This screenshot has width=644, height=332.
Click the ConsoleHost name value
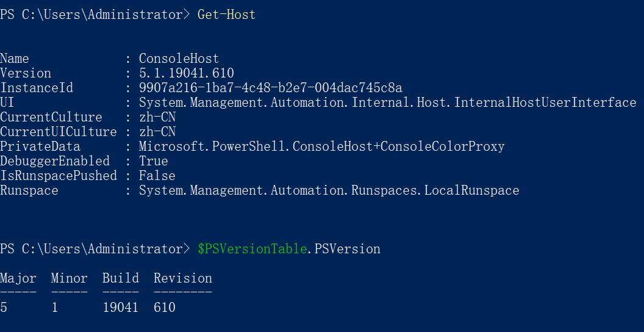pyautogui.click(x=179, y=59)
